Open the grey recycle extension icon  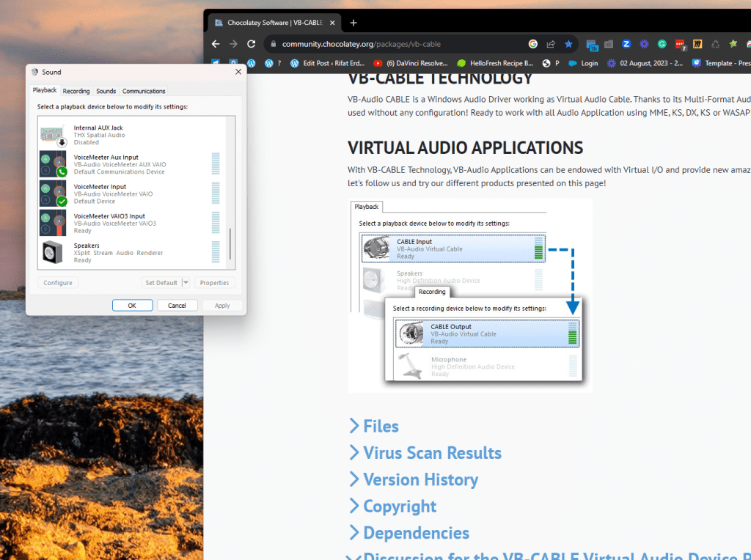point(716,44)
